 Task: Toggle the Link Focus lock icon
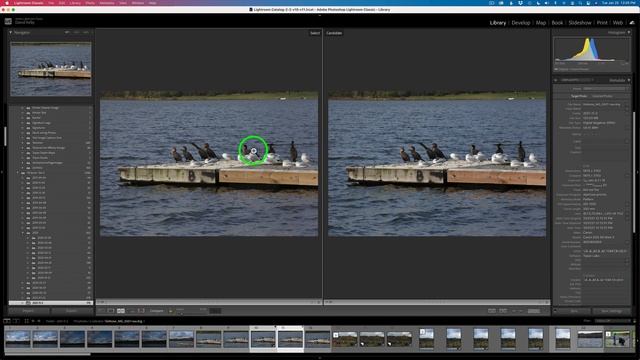(x=171, y=311)
